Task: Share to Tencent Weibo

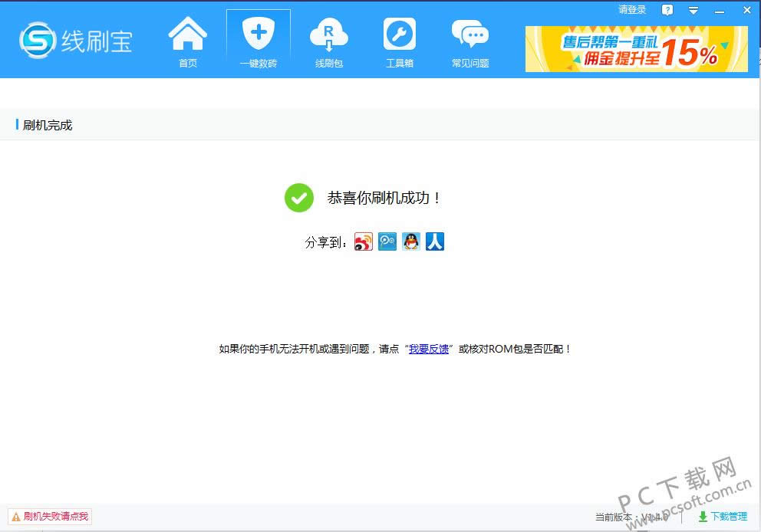Action: click(x=387, y=242)
